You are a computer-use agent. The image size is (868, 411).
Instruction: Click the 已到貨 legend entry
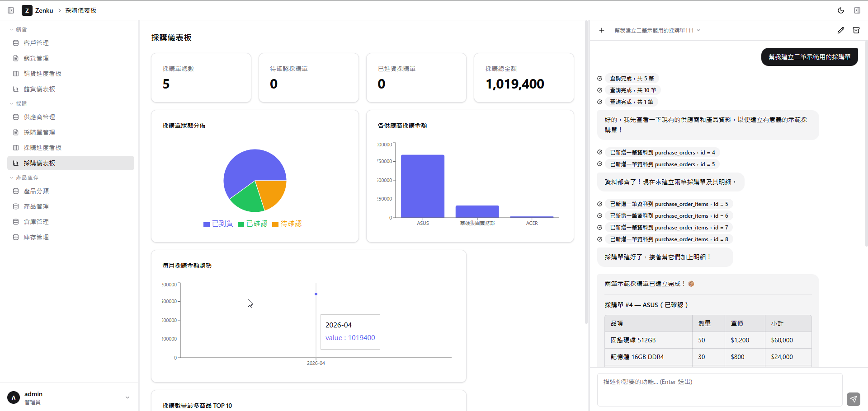click(218, 224)
